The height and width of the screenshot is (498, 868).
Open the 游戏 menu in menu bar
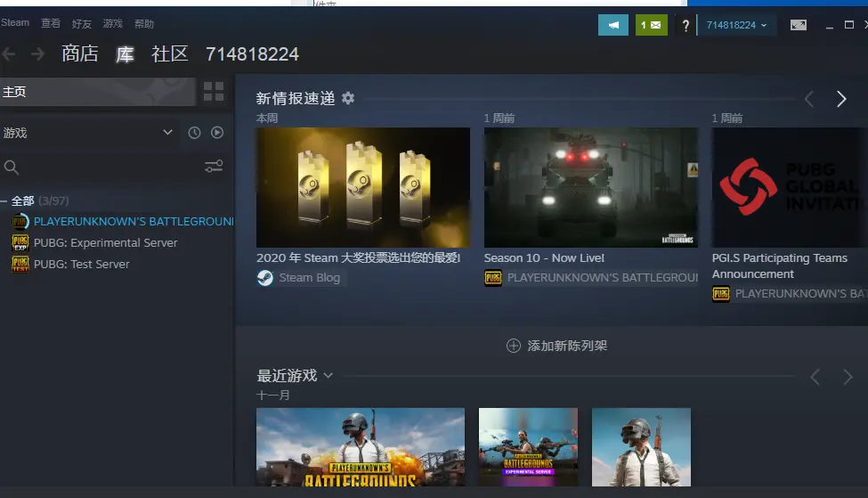tap(112, 23)
